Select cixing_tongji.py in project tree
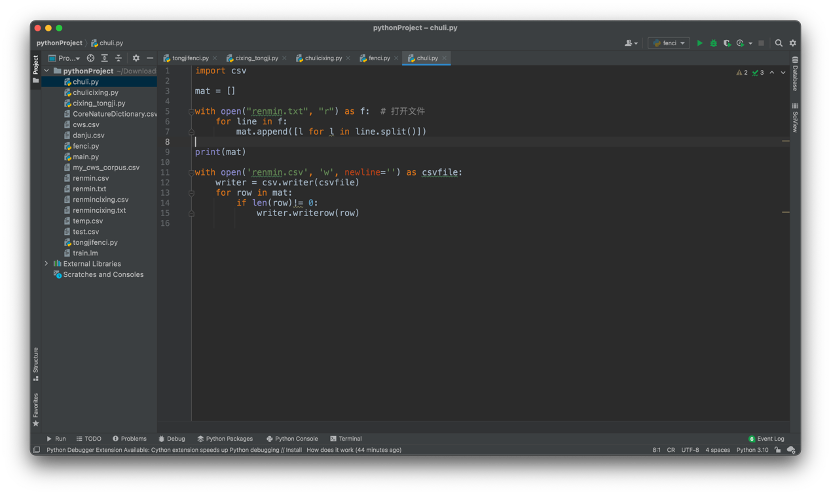 pyautogui.click(x=94, y=103)
